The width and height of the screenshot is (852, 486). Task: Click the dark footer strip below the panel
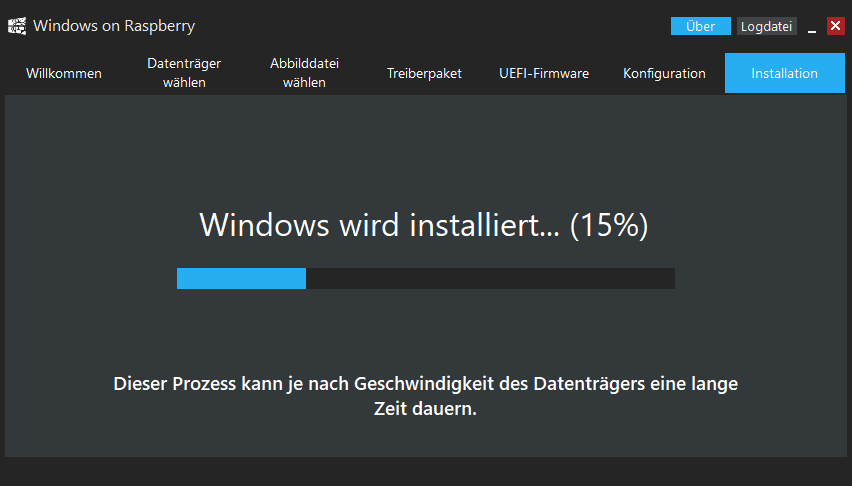click(x=426, y=471)
